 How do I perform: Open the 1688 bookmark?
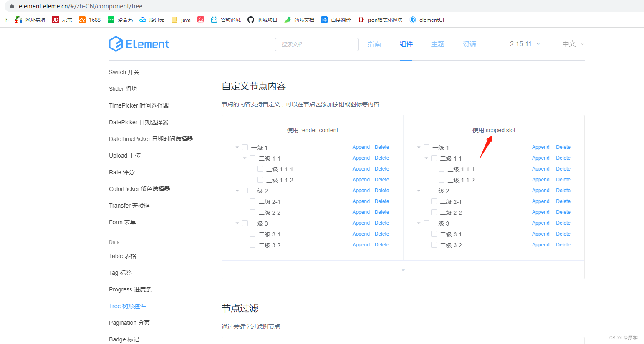pos(90,20)
